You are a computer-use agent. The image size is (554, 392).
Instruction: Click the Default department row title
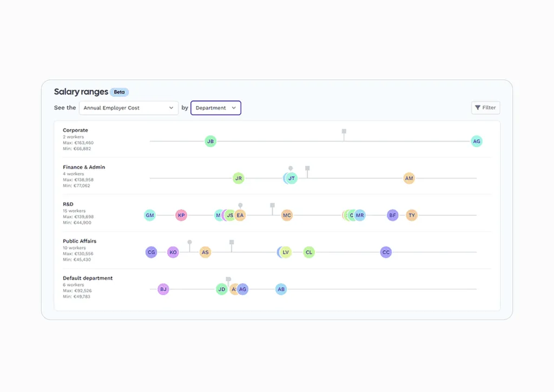click(88, 278)
